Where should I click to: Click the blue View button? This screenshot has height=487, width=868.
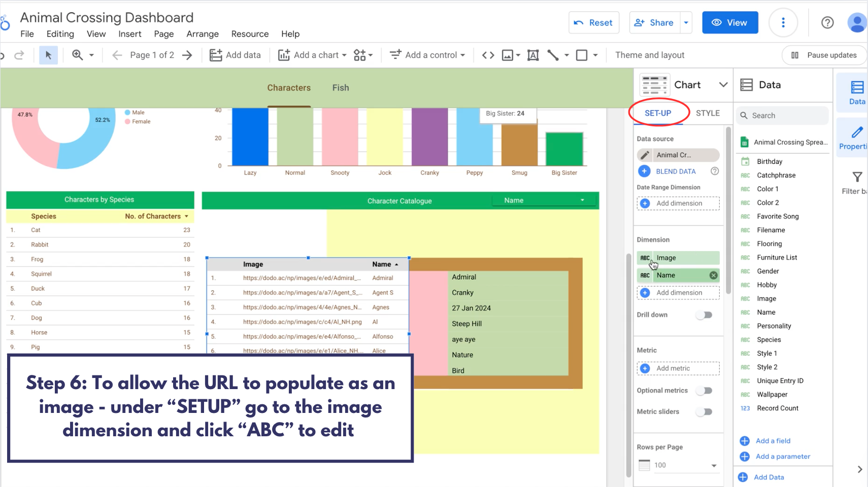coord(729,22)
